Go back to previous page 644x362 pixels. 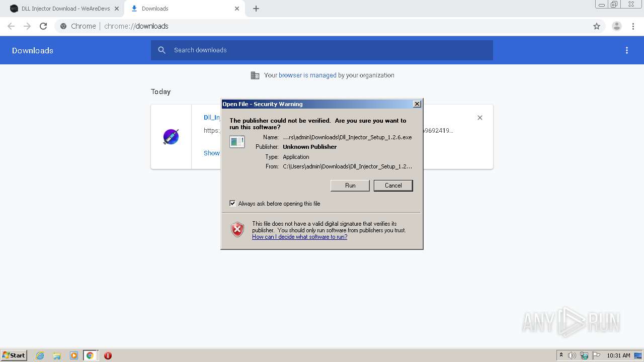click(11, 26)
